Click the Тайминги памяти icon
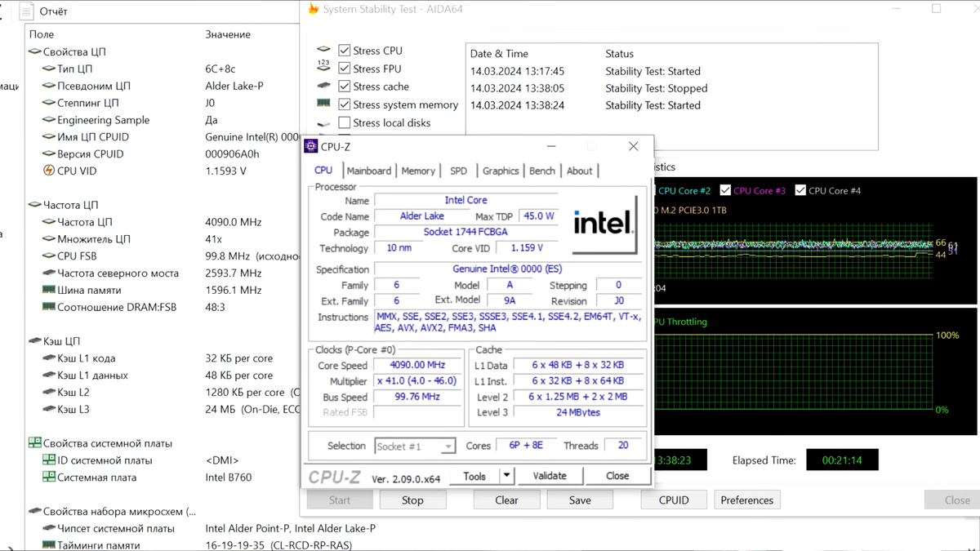This screenshot has height=551, width=980. [x=48, y=545]
